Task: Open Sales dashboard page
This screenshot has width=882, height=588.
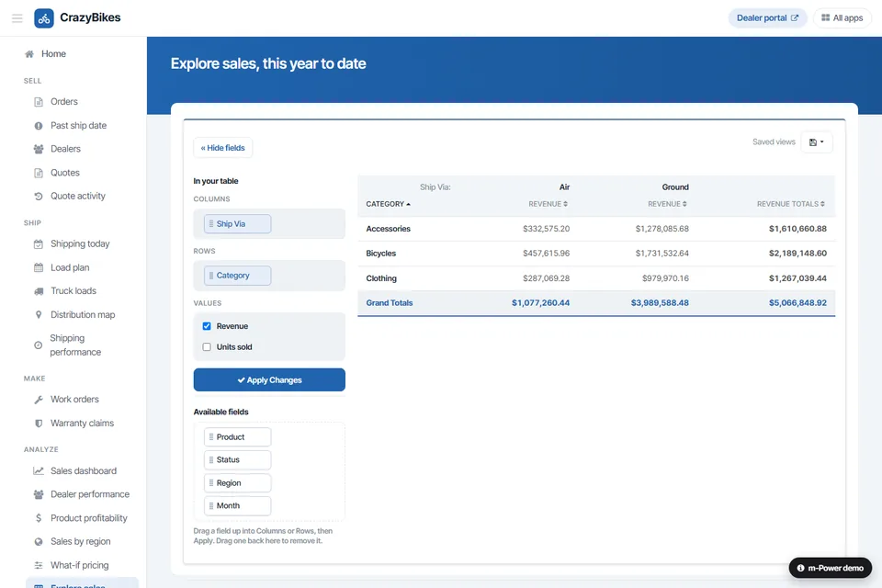Action: [x=84, y=471]
